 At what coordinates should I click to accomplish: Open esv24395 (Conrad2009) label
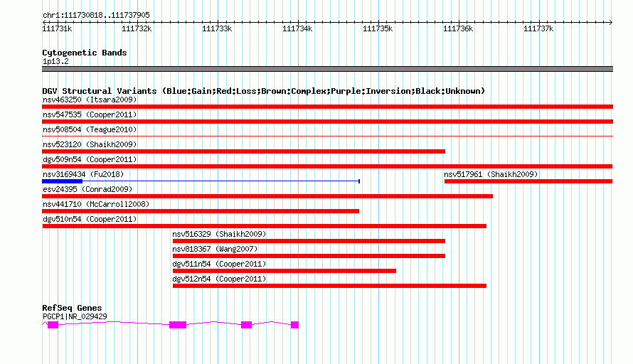(87, 189)
